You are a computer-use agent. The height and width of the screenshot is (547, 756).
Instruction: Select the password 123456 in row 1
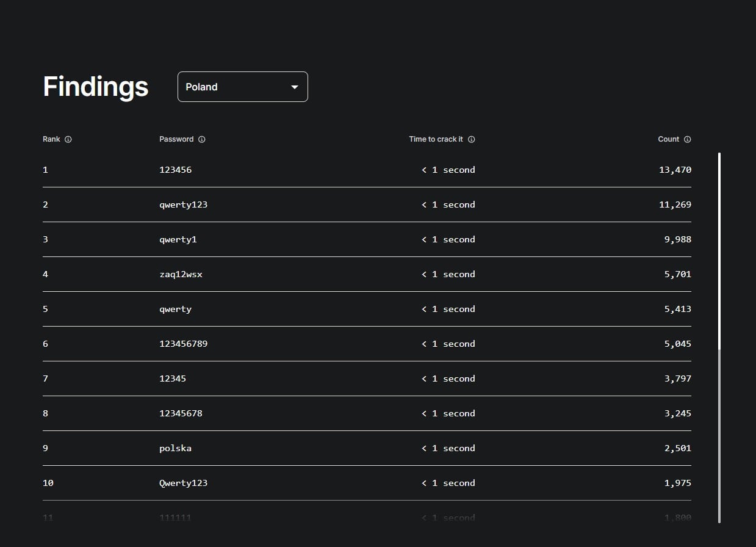point(175,170)
